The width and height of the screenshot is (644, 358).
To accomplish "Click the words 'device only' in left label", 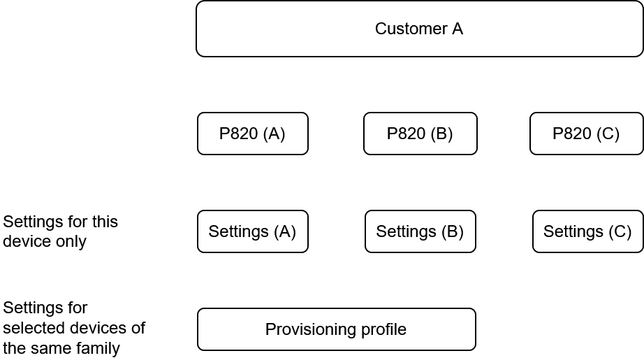I will pyautogui.click(x=45, y=241).
